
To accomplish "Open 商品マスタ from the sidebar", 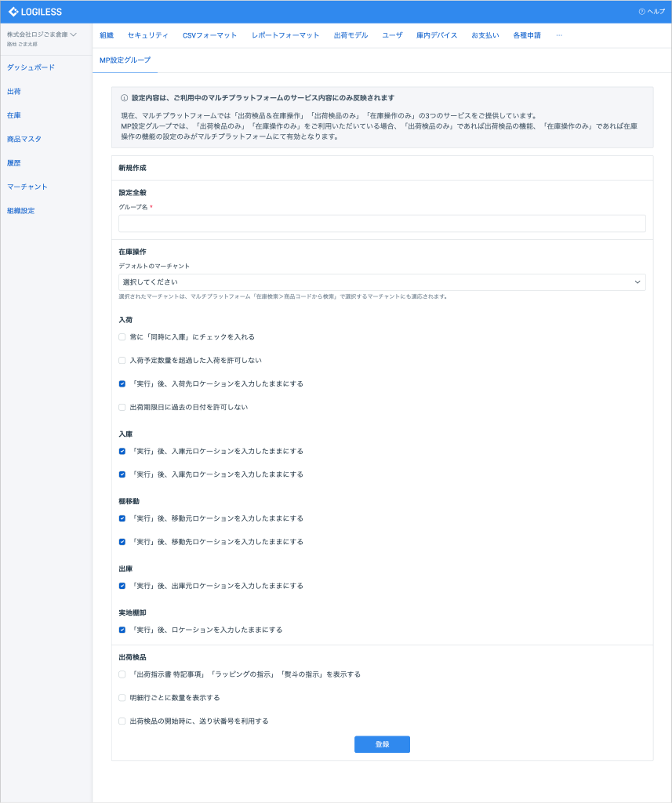I will point(24,139).
